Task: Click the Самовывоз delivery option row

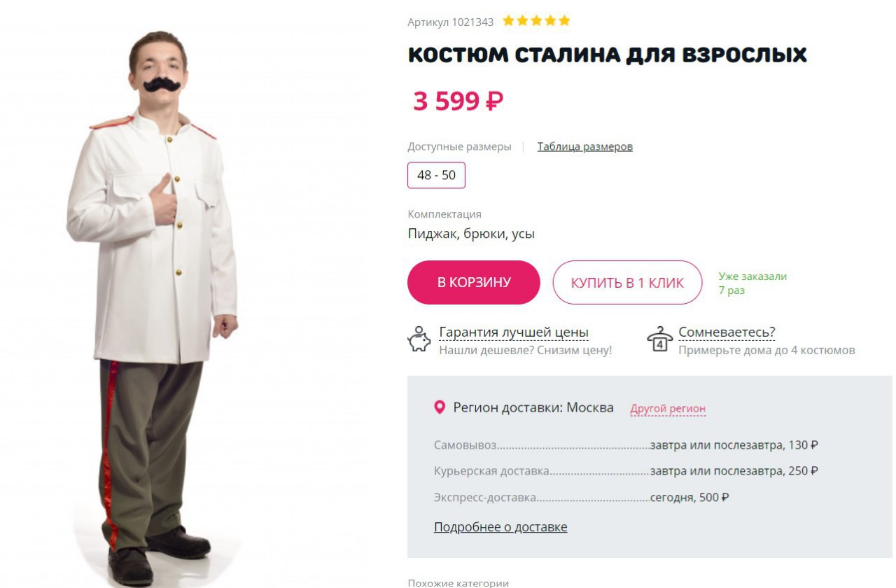Action: [626, 445]
